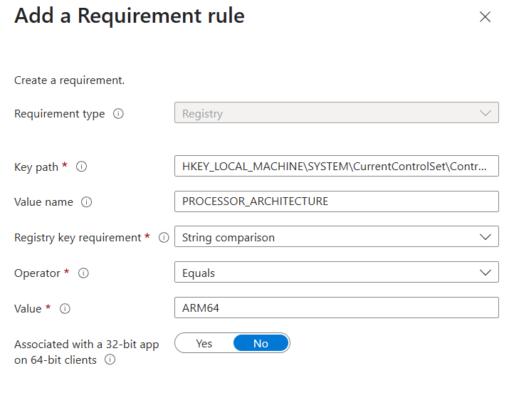The height and width of the screenshot is (420, 509).
Task: Click the Value name info icon
Action: click(x=86, y=202)
